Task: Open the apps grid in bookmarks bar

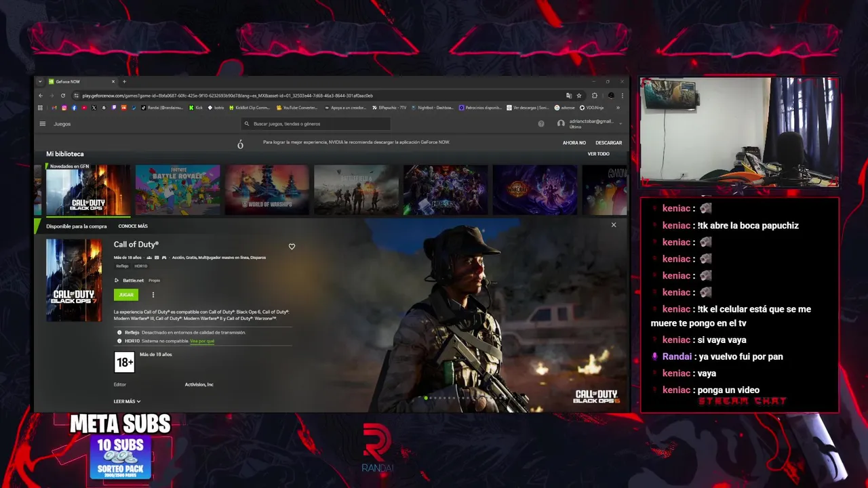Action: pyautogui.click(x=40, y=108)
